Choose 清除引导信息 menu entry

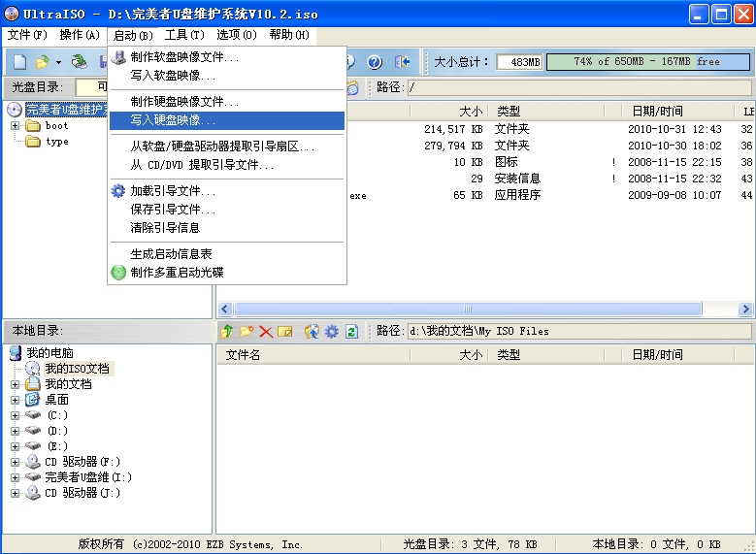click(227, 228)
